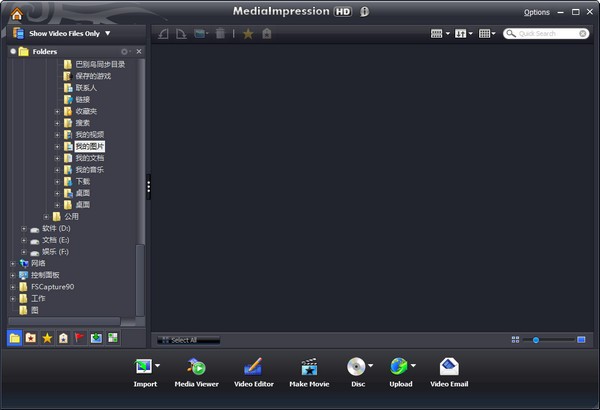The width and height of the screenshot is (600, 410).
Task: Click the Import icon
Action: [143, 366]
